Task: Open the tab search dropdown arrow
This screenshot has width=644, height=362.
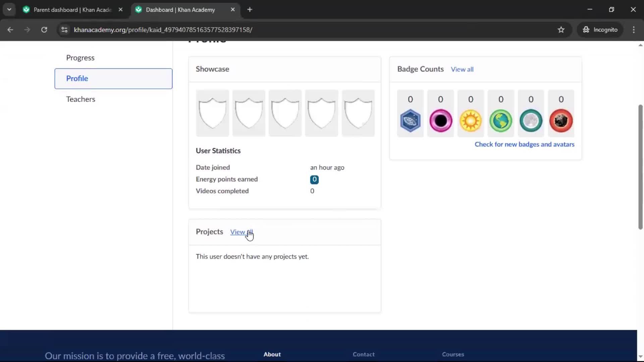Action: click(9, 10)
